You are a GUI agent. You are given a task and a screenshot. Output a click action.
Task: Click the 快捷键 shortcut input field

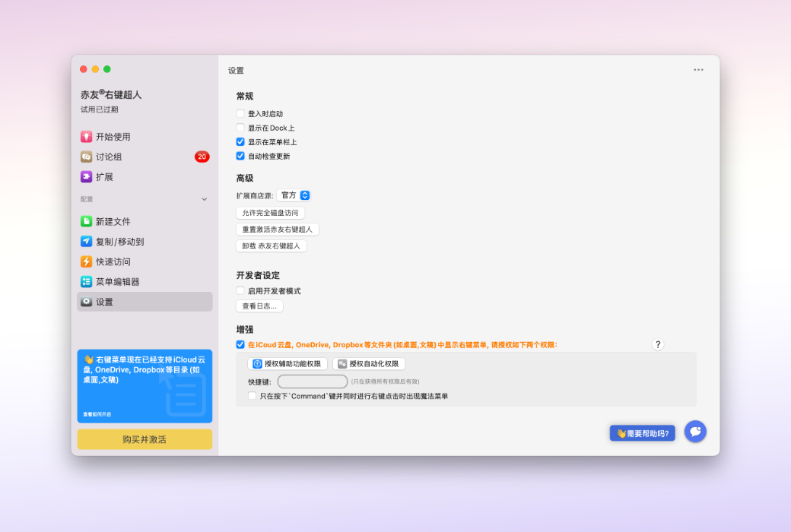tap(313, 382)
